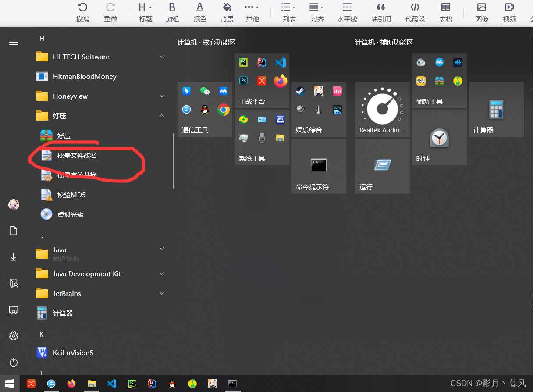Open the microphone recorder icon in 系统工具 folder

pyautogui.click(x=262, y=138)
